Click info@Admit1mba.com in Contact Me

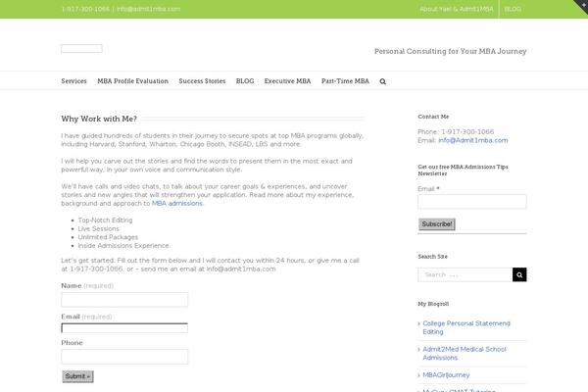tap(473, 140)
